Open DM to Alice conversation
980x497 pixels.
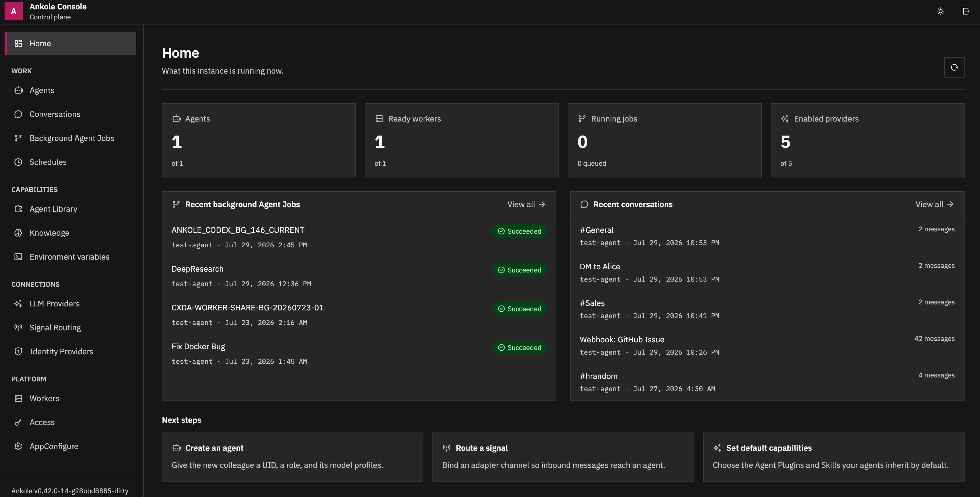click(767, 273)
